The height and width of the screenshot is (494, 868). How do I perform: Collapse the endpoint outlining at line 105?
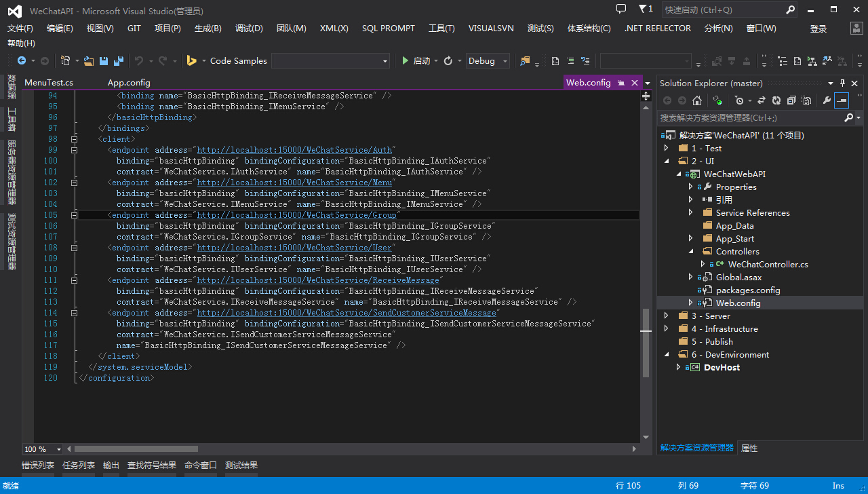tap(74, 215)
